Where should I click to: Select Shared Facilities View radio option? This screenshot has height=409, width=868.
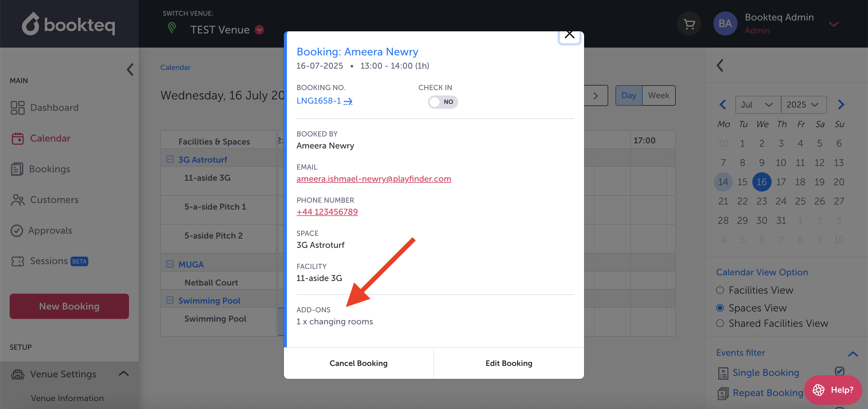pos(720,323)
